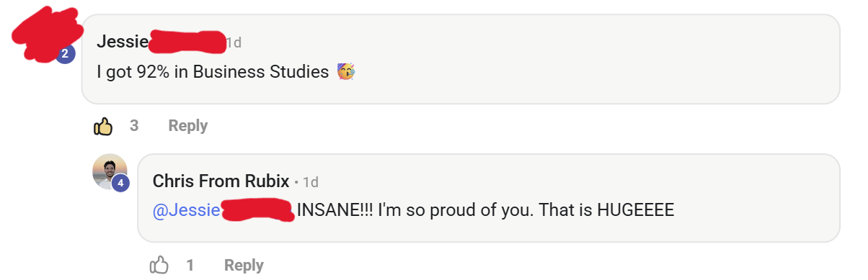Click the "I'm so proud of you" reply text

click(x=445, y=211)
